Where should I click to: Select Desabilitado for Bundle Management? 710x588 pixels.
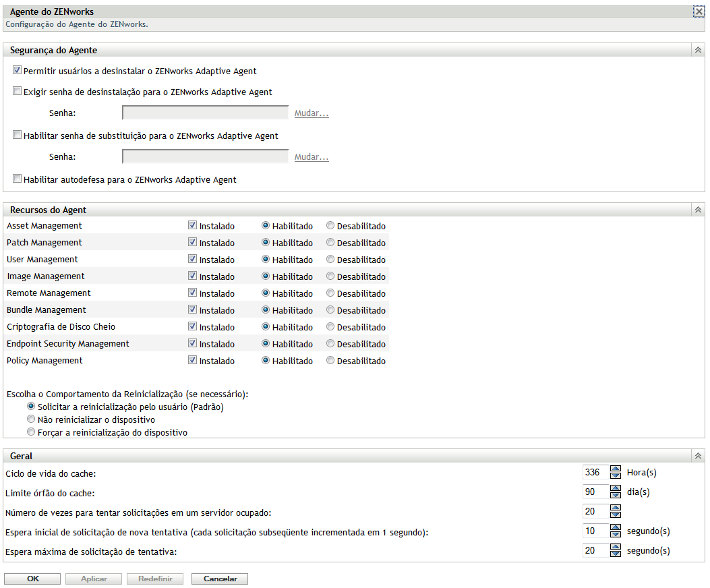(x=330, y=310)
